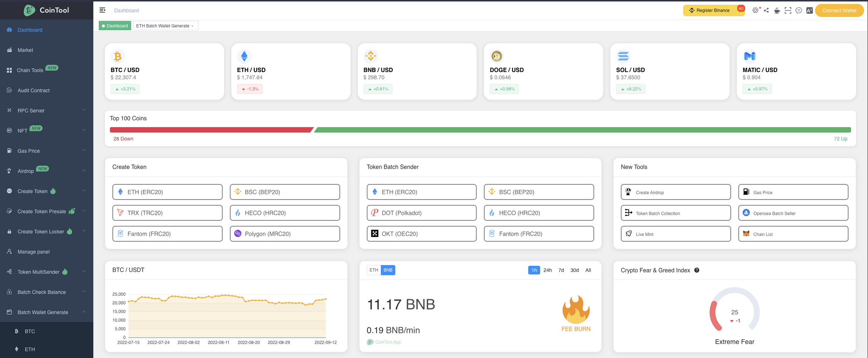Expand Create Token sidebar menu
The height and width of the screenshot is (358, 868).
(x=47, y=191)
